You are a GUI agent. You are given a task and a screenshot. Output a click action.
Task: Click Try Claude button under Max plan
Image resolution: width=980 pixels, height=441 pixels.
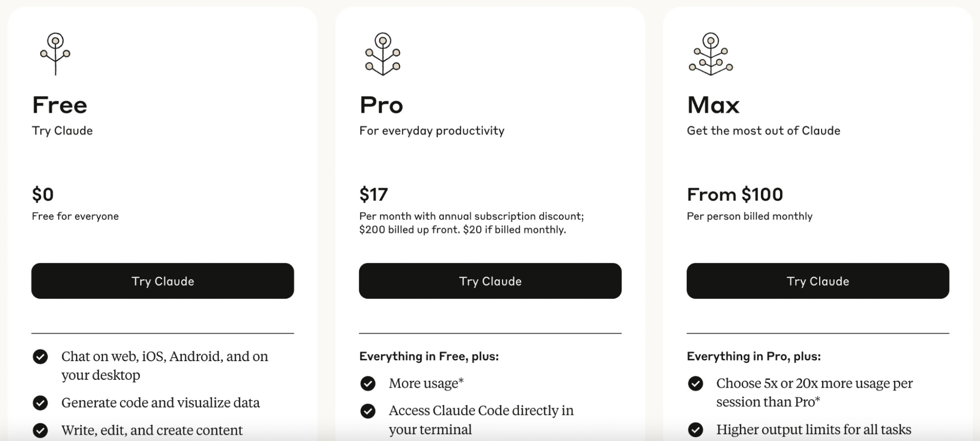818,281
